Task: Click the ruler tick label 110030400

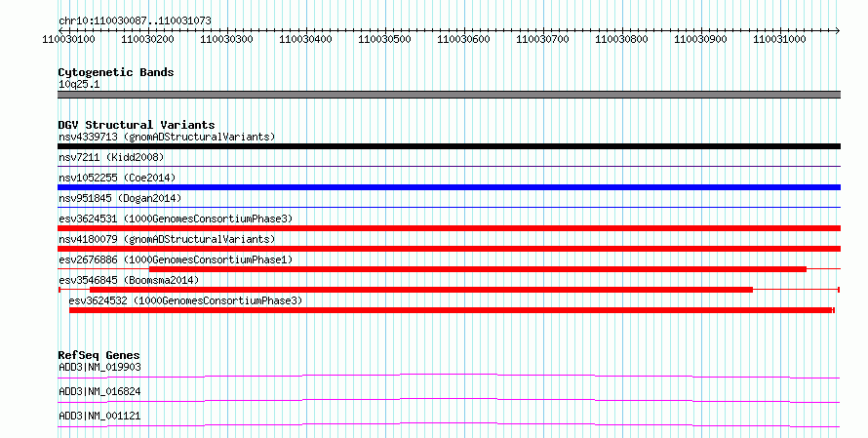Action: click(305, 39)
